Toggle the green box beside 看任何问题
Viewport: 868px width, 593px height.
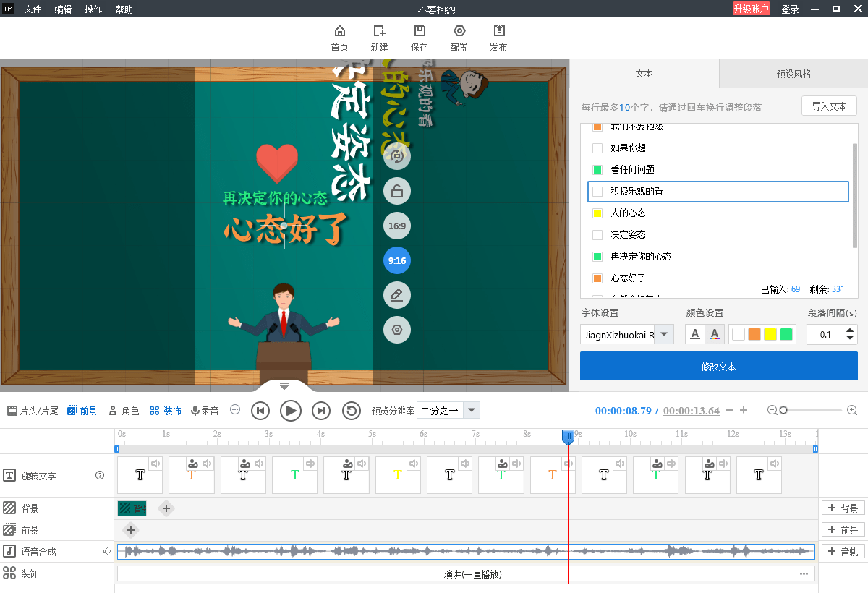click(597, 169)
